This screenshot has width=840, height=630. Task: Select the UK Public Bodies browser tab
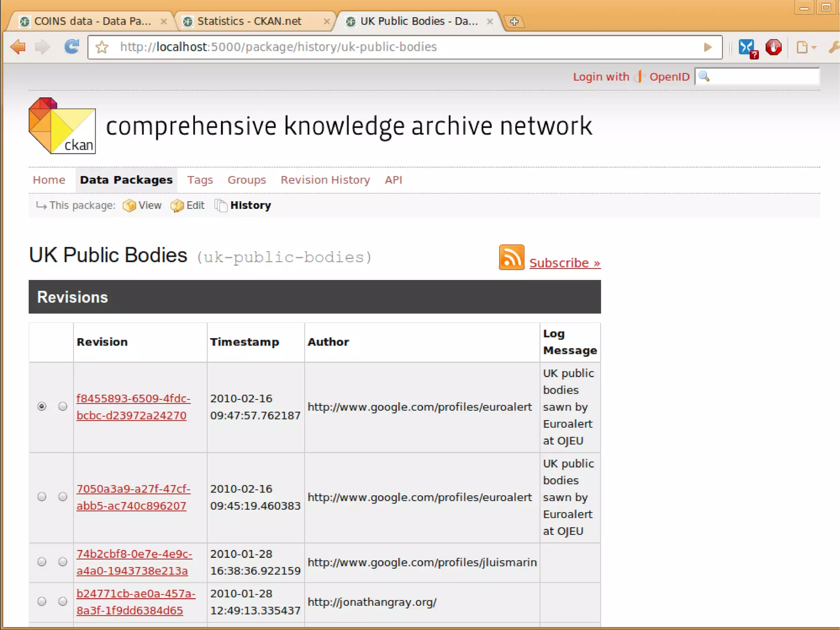[418, 21]
